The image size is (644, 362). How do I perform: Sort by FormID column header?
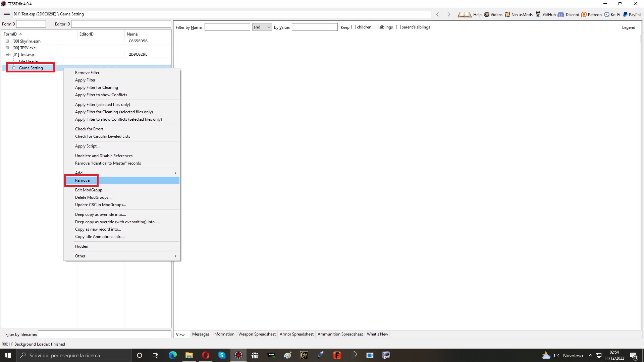point(39,34)
